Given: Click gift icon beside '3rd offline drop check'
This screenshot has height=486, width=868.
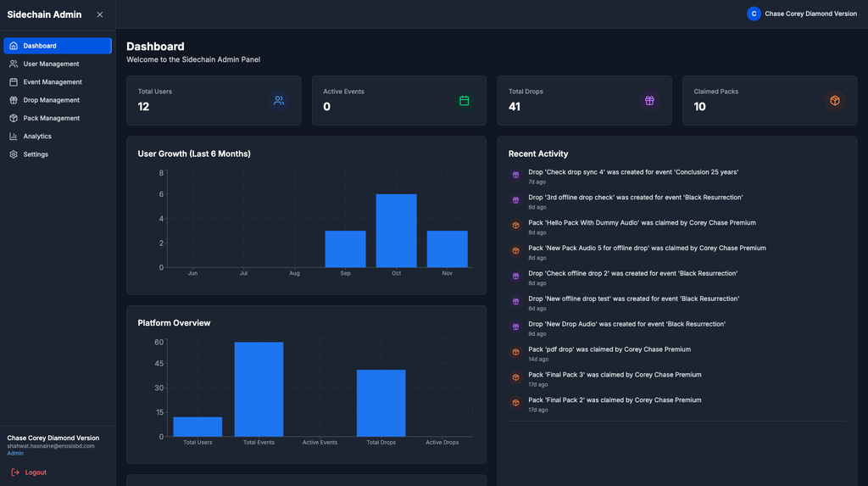Looking at the screenshot, I should click(x=516, y=200).
